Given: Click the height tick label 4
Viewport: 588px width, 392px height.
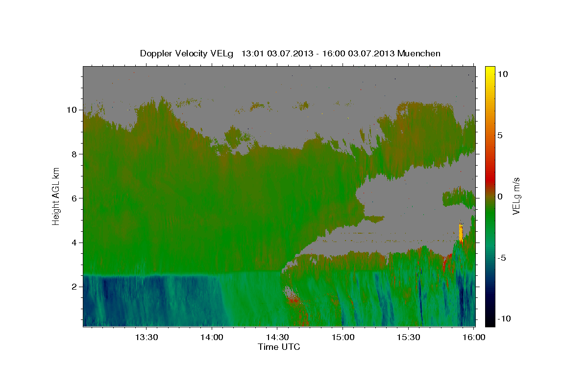Looking at the screenshot, I should (x=74, y=243).
